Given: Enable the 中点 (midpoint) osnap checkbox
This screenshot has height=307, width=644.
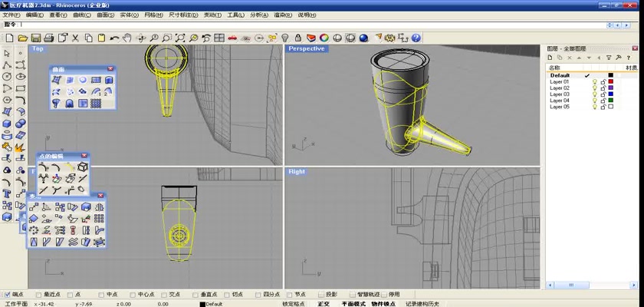Looking at the screenshot, I should coord(102,294).
